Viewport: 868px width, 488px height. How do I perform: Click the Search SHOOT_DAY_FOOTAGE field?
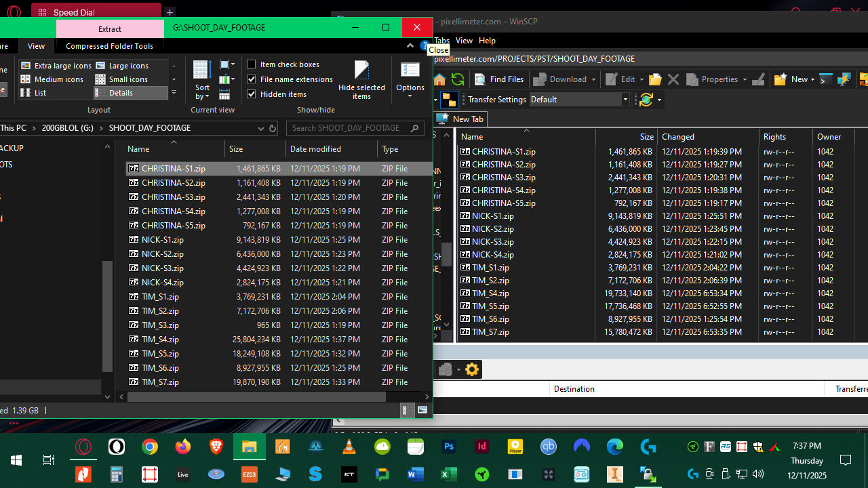pyautogui.click(x=346, y=128)
